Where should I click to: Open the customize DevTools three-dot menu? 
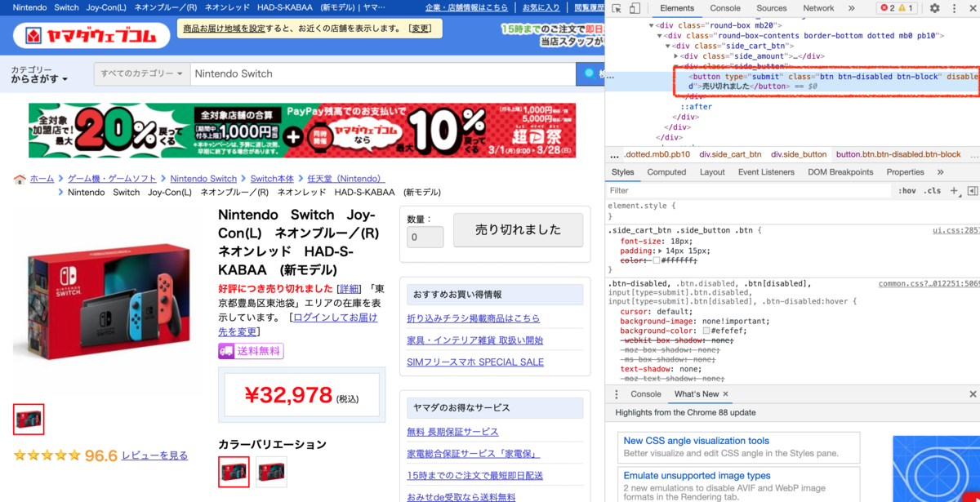point(954,8)
